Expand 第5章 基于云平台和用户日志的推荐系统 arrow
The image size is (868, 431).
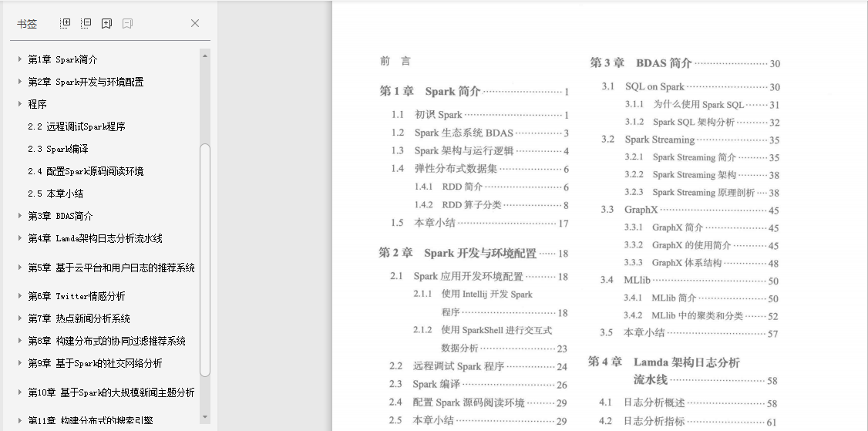coord(19,267)
